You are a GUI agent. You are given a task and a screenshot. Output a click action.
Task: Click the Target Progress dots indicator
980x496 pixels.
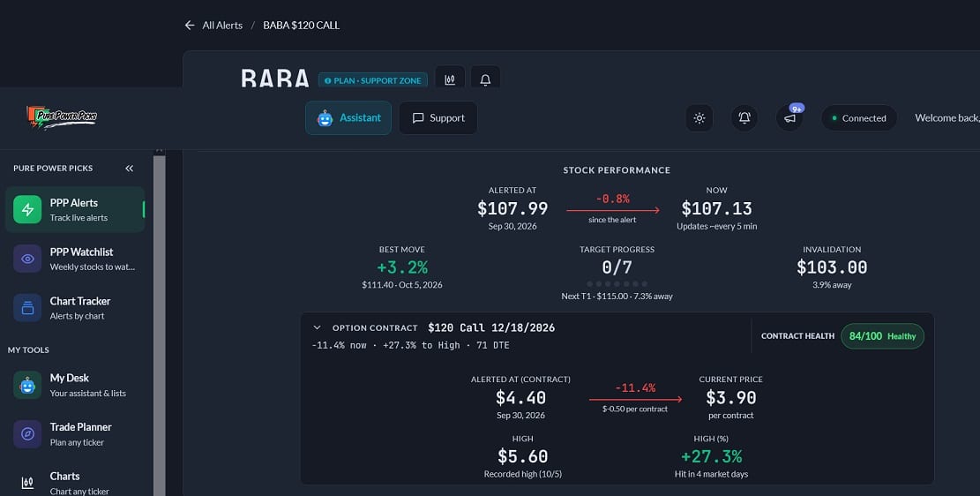pos(617,284)
